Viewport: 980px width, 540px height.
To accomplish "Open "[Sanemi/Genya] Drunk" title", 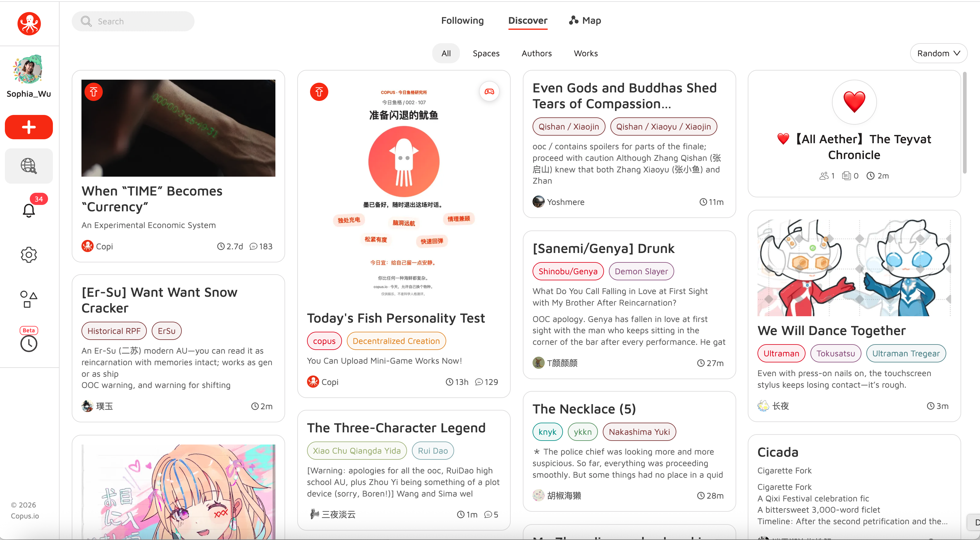I will pos(603,248).
